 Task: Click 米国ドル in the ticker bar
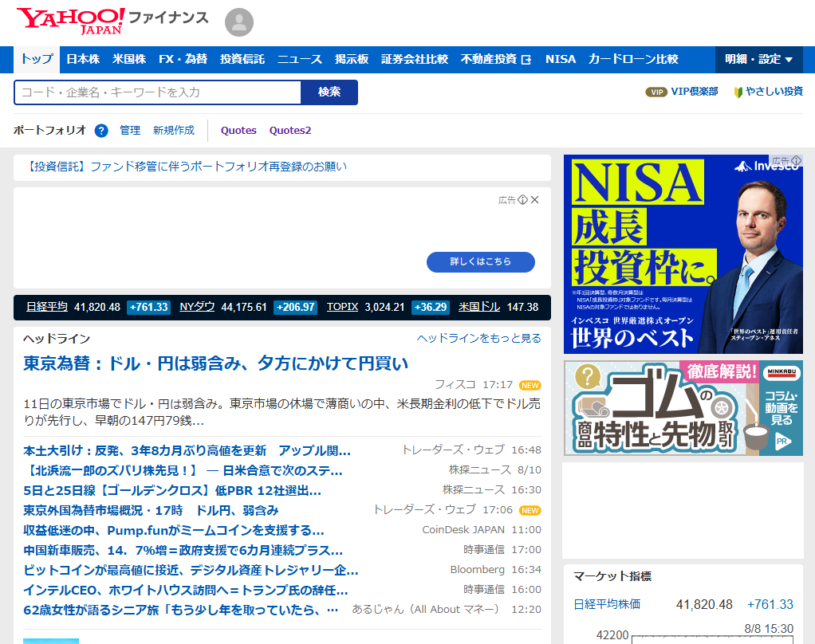(x=479, y=307)
